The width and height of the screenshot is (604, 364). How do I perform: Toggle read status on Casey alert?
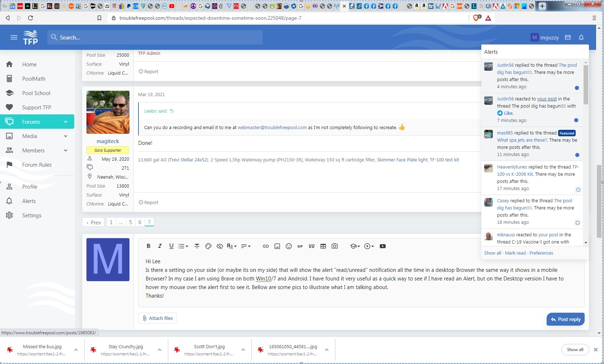(577, 223)
